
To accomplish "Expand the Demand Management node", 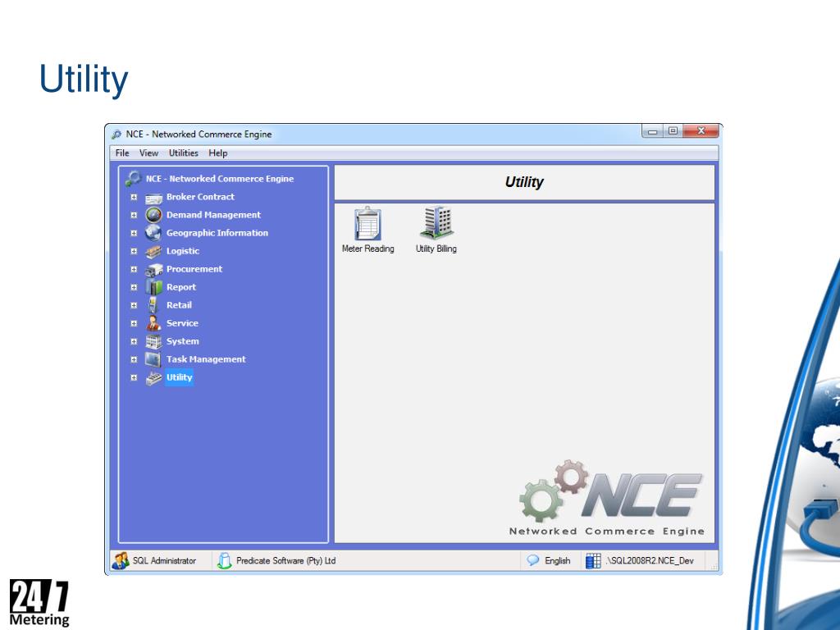I will [x=134, y=215].
